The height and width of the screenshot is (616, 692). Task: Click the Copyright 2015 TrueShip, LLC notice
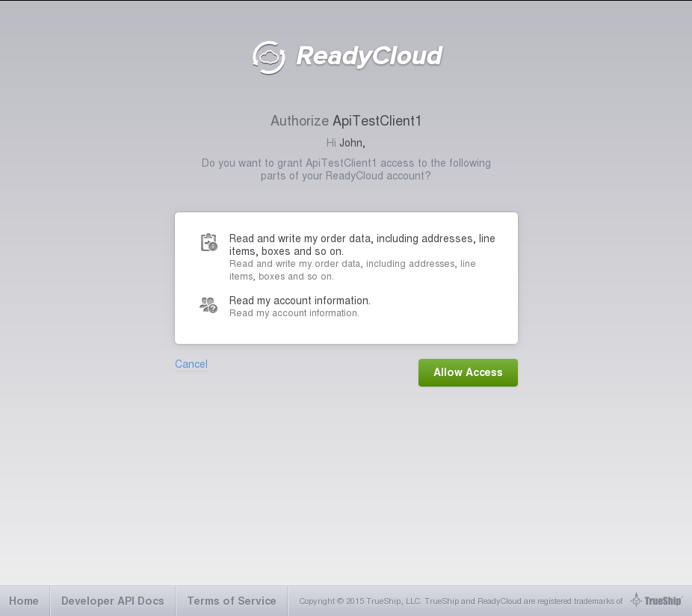(x=461, y=601)
